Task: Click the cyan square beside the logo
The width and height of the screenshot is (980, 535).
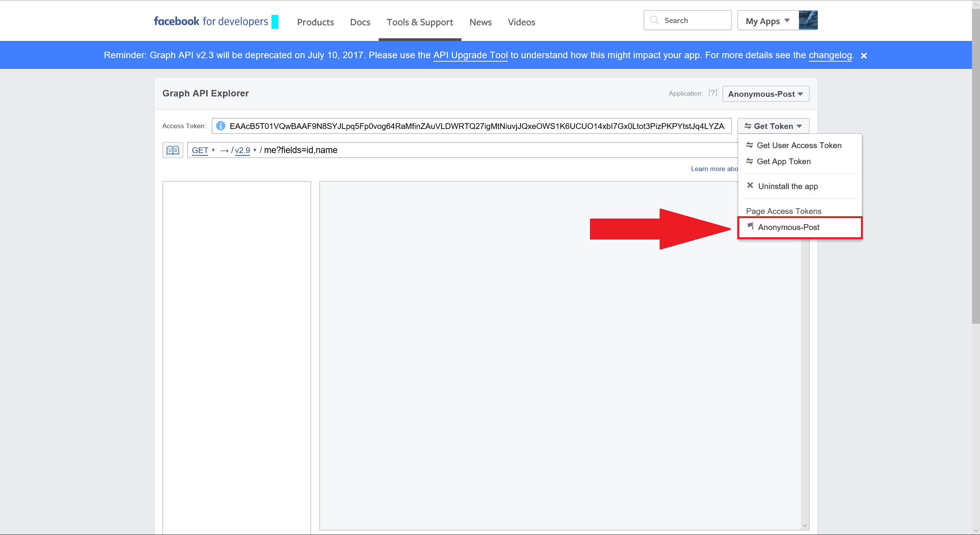Action: click(275, 22)
